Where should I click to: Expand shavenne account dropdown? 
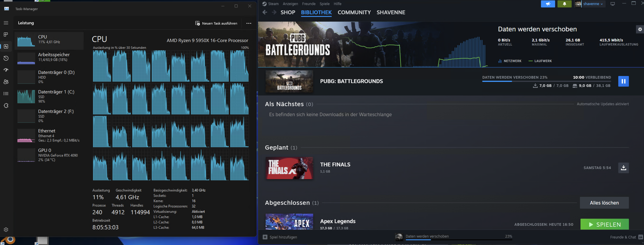coord(593,4)
